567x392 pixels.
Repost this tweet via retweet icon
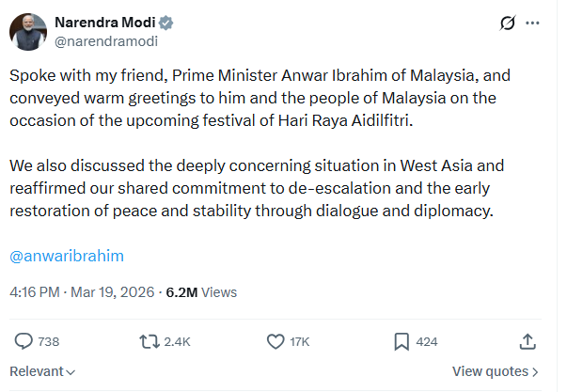pyautogui.click(x=148, y=341)
